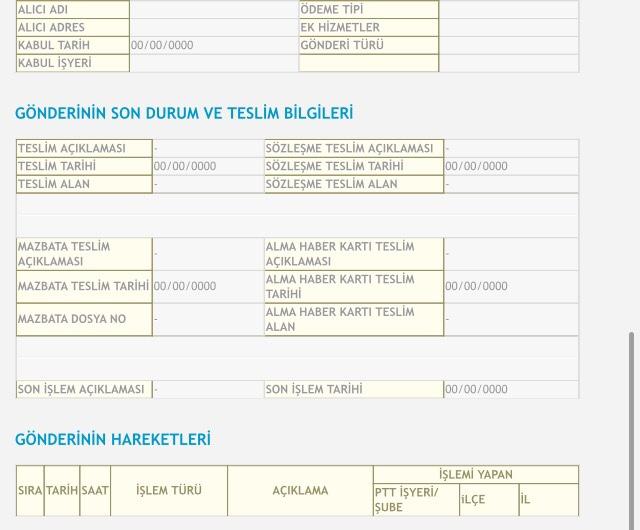
Task: Click the İŞLEMİ YAPAN group header
Action: [475, 474]
